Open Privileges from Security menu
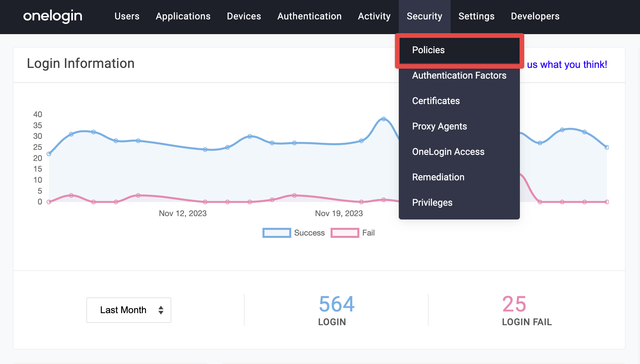 459,203
